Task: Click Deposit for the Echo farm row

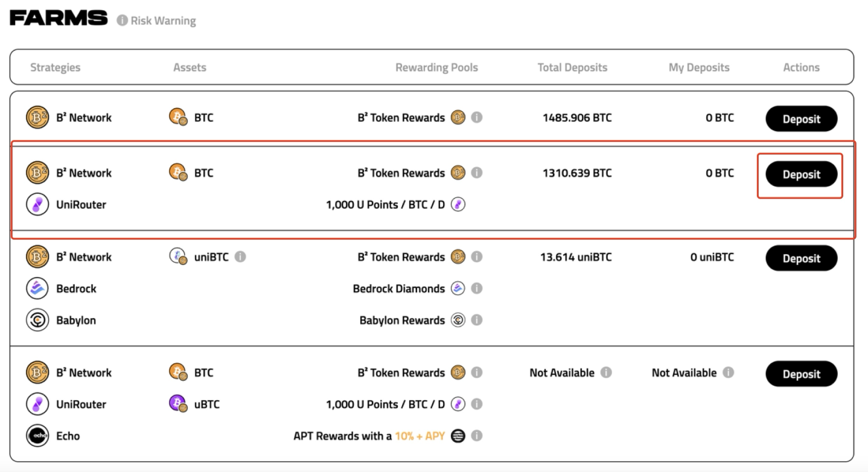Action: [802, 374]
